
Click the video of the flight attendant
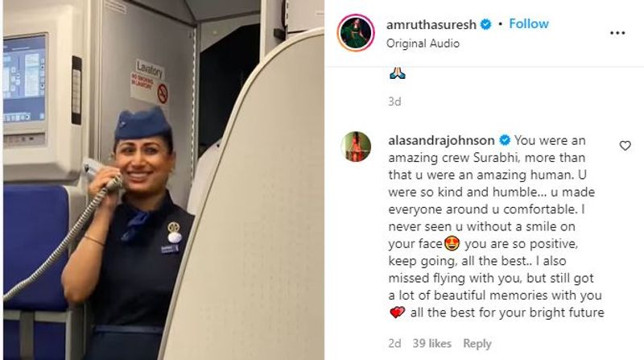click(163, 180)
